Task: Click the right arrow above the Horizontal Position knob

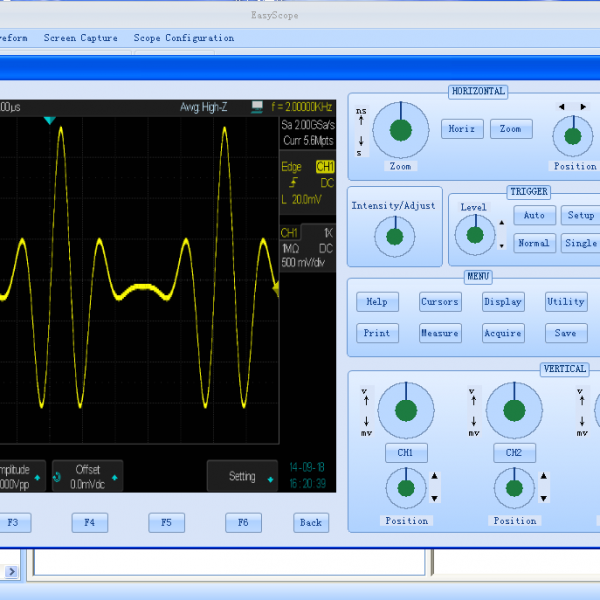Action: point(583,107)
